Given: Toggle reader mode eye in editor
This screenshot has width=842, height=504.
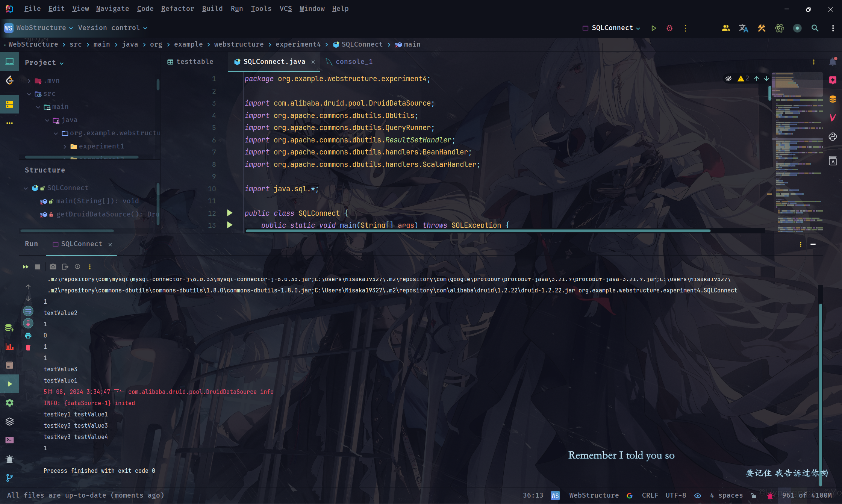Looking at the screenshot, I should [728, 79].
